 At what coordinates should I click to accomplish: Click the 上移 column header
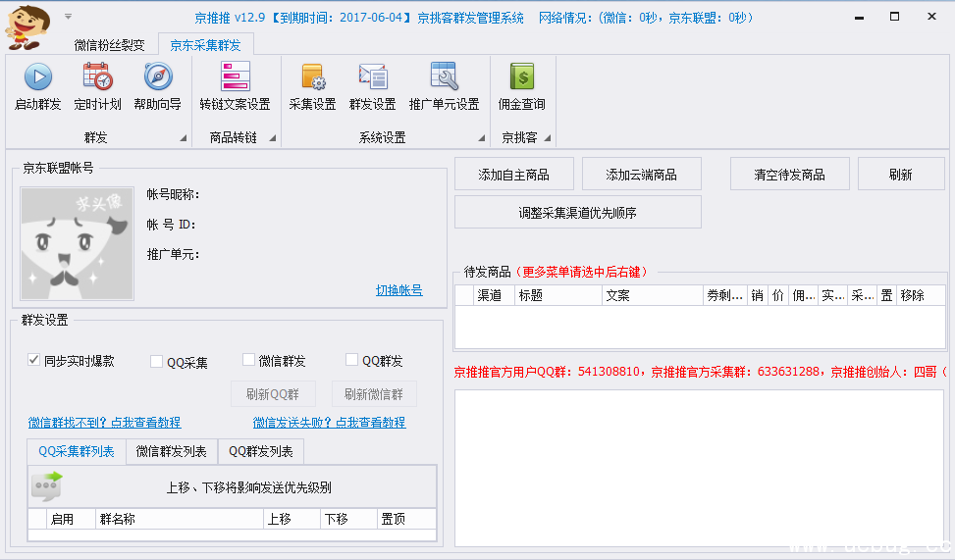click(x=292, y=519)
